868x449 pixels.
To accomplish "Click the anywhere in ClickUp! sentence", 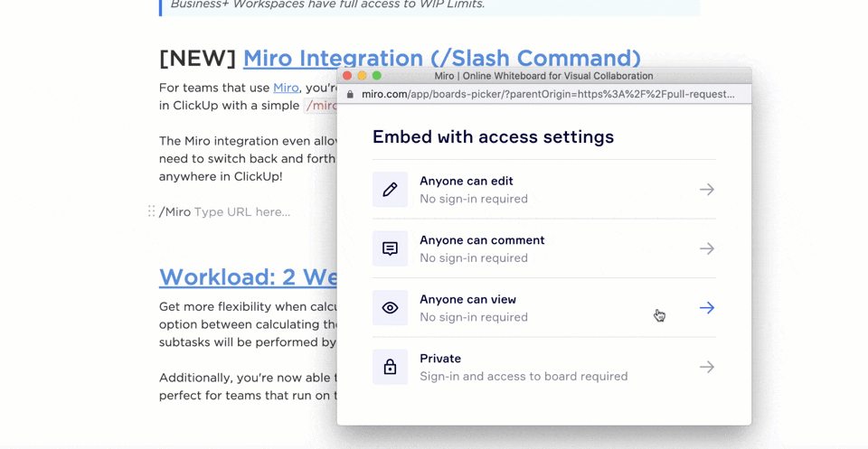I will [x=221, y=176].
